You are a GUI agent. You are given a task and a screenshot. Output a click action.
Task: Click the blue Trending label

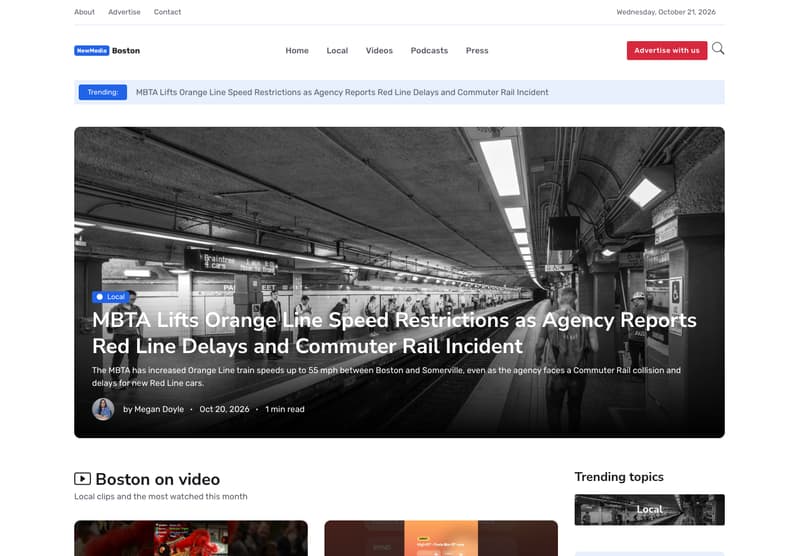pyautogui.click(x=103, y=92)
